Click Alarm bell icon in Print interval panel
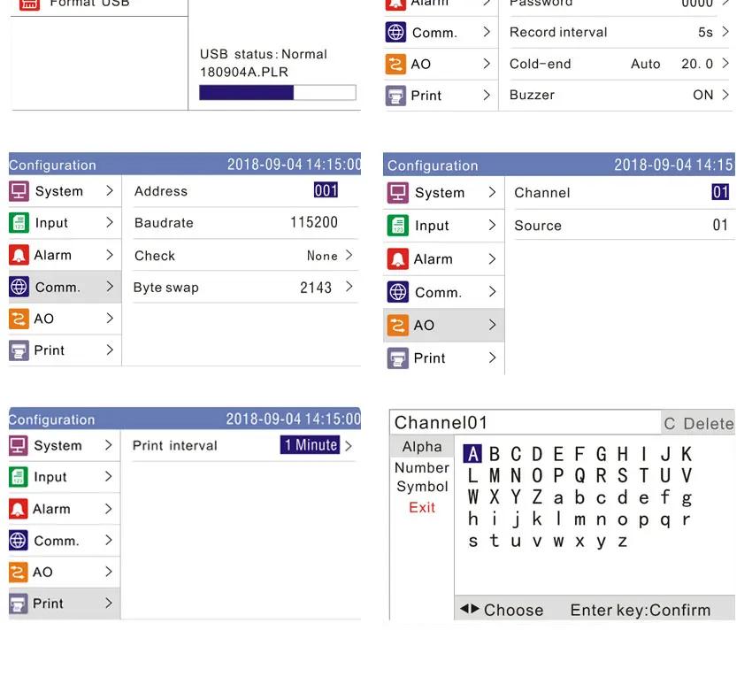The height and width of the screenshot is (700, 752). pyautogui.click(x=19, y=509)
